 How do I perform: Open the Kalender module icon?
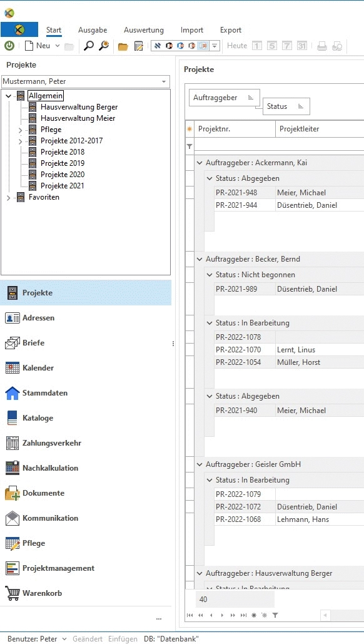pos(13,368)
